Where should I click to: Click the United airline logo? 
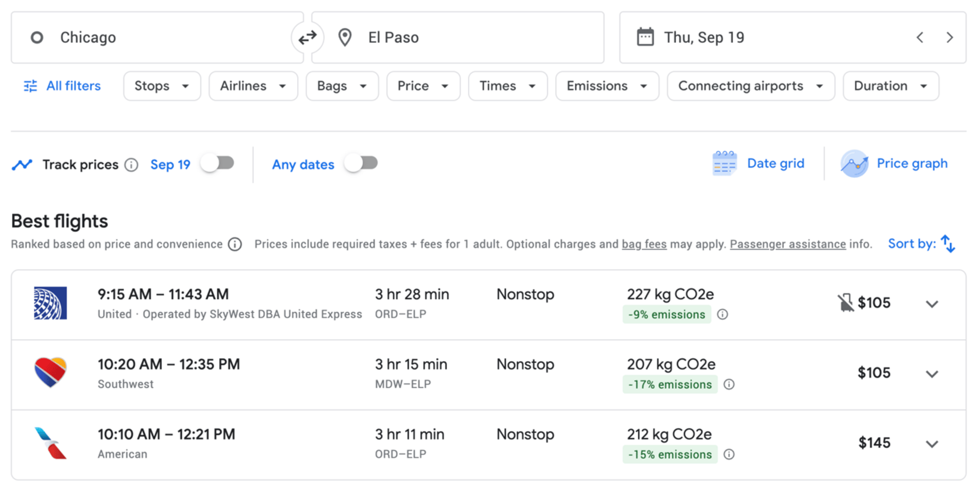tap(51, 303)
